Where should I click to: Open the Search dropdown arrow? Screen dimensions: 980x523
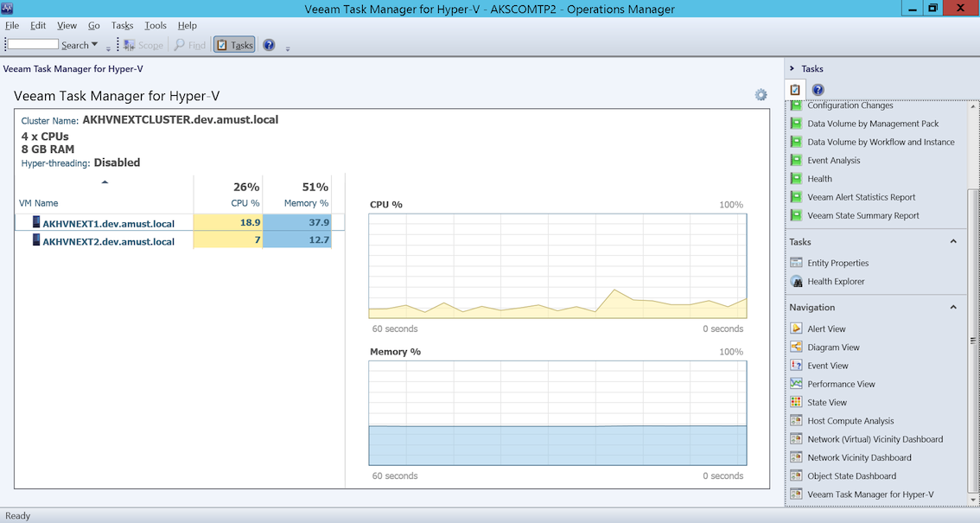(x=94, y=44)
